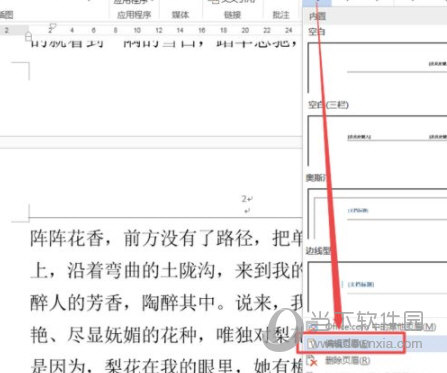This screenshot has width=447, height=373.
Task: Click the left indent marker on ruler
Action: coord(28,36)
